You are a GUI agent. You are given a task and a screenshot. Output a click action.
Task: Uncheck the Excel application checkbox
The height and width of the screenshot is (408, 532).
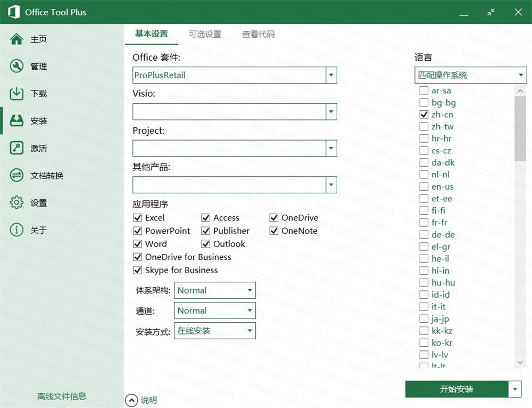(x=137, y=218)
